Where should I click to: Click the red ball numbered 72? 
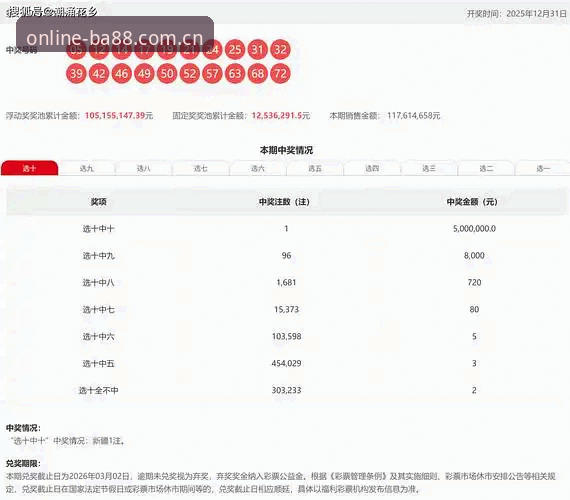pyautogui.click(x=280, y=73)
